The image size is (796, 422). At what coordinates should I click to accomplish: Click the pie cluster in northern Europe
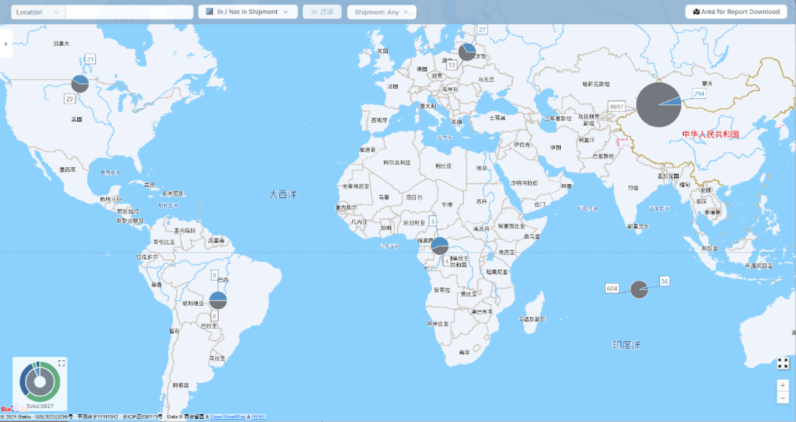[x=467, y=52]
